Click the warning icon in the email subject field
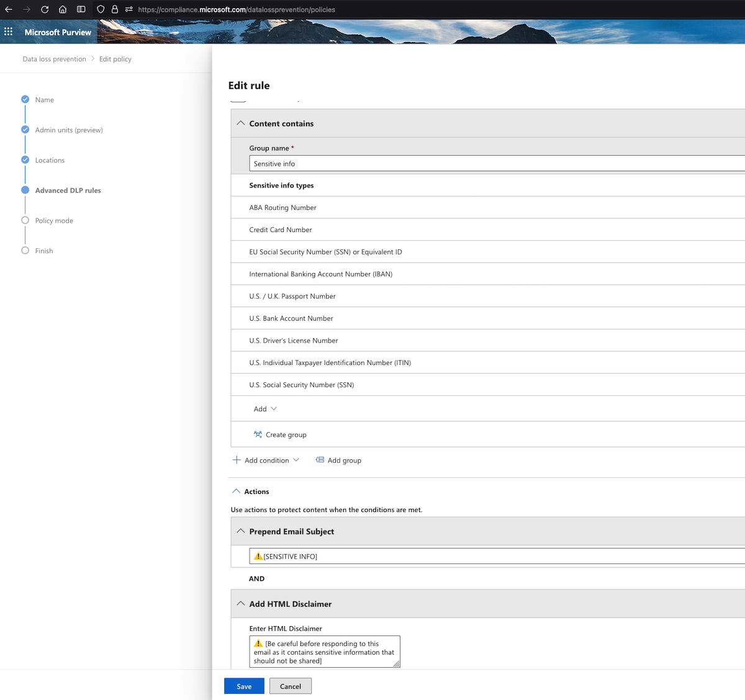Viewport: 745px width, 700px height. click(258, 556)
